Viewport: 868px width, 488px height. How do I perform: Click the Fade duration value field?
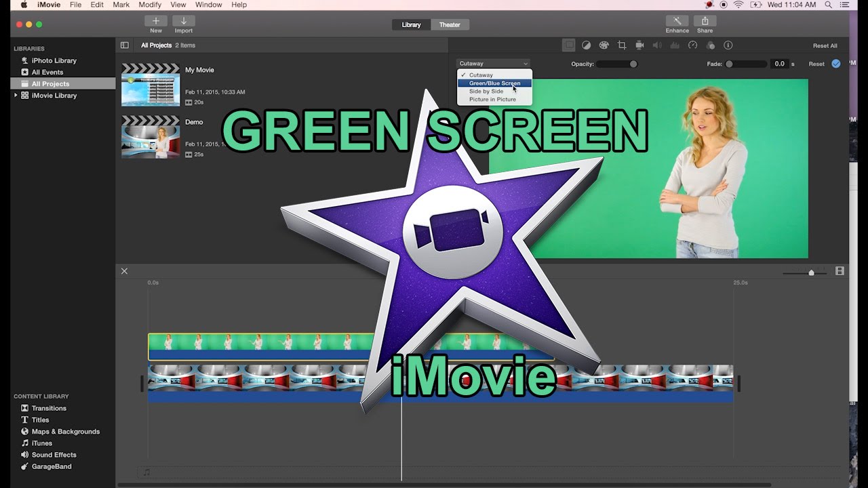click(x=779, y=64)
